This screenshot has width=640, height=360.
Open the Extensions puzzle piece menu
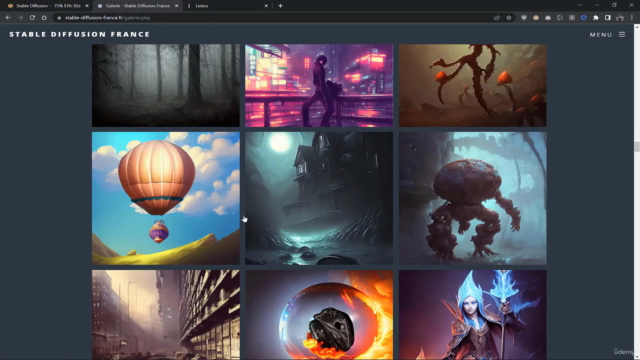(596, 18)
